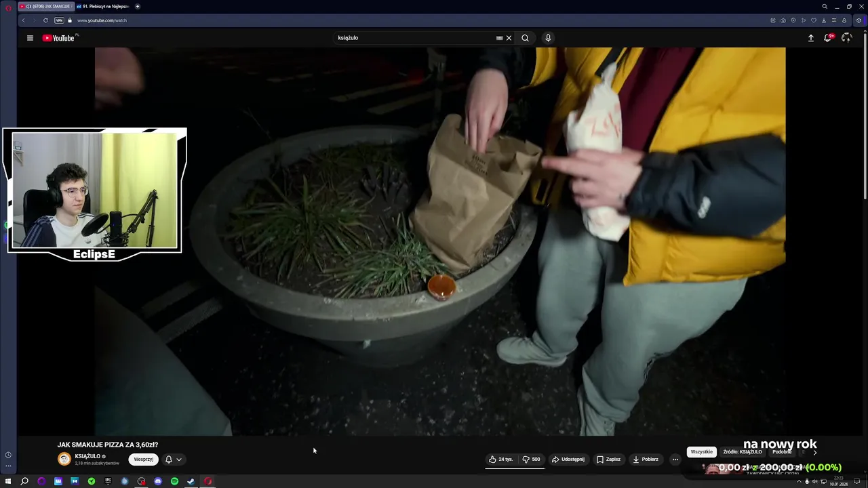Open the KSIĄŻULO channel avatar
This screenshot has height=488, width=868.
64,459
